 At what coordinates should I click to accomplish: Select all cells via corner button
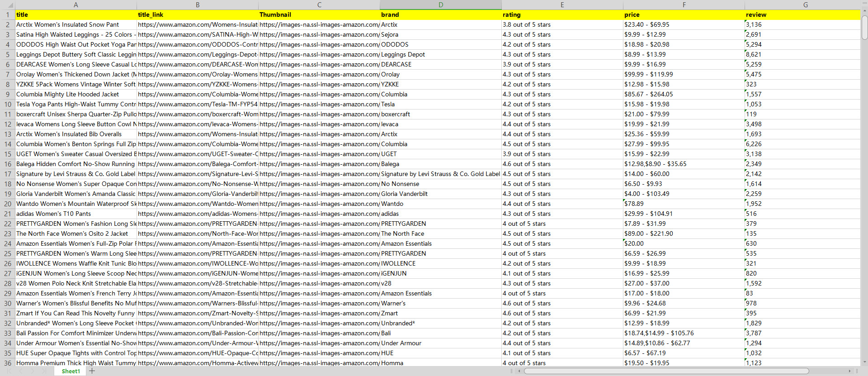tap(8, 5)
